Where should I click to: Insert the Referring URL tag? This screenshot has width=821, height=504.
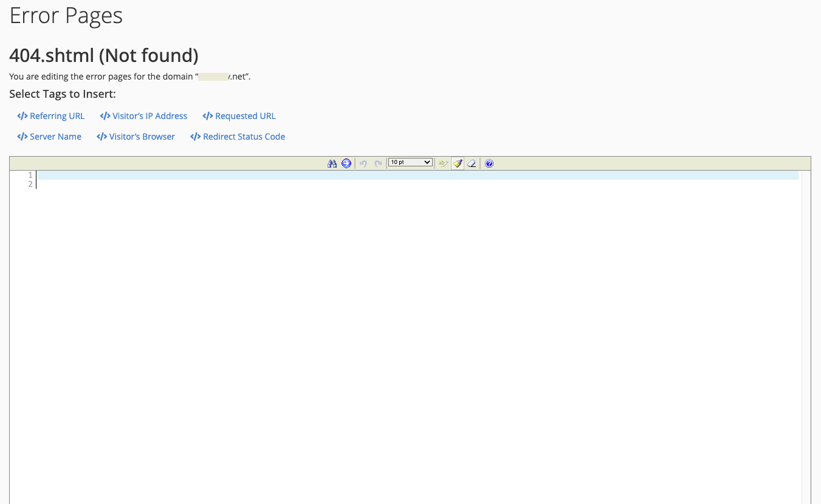click(x=57, y=116)
